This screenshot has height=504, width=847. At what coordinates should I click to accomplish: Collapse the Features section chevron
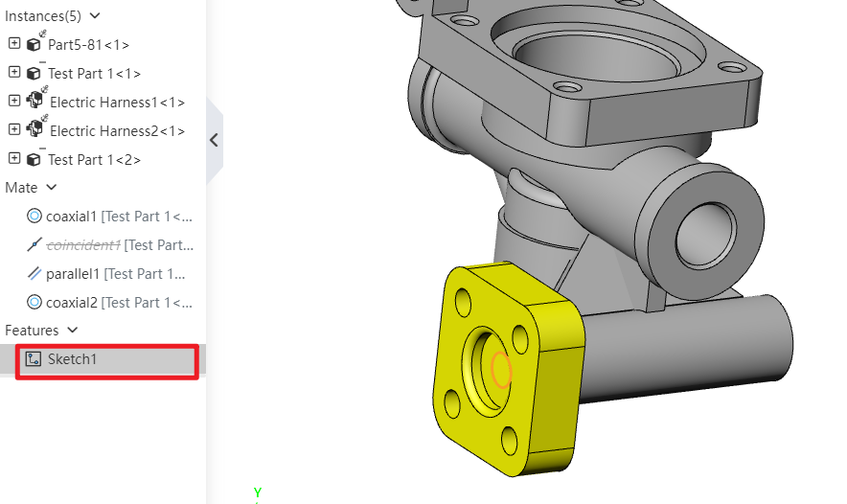(x=73, y=330)
